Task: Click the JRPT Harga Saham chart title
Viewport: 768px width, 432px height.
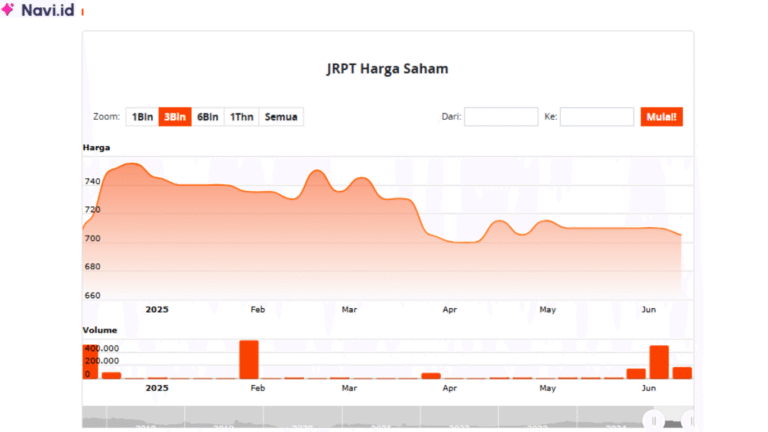Action: tap(387, 69)
